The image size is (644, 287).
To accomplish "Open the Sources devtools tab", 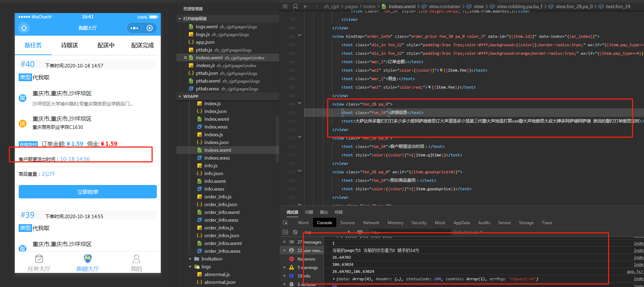I will tap(348, 223).
